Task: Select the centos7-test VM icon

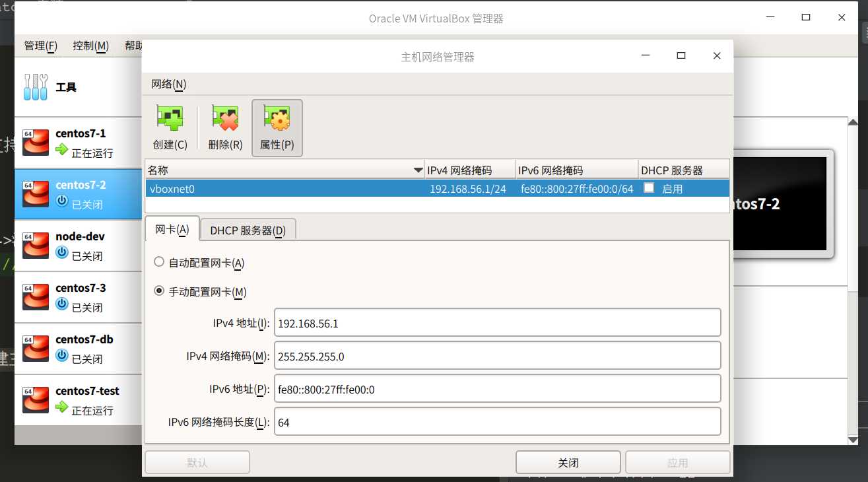Action: click(36, 399)
